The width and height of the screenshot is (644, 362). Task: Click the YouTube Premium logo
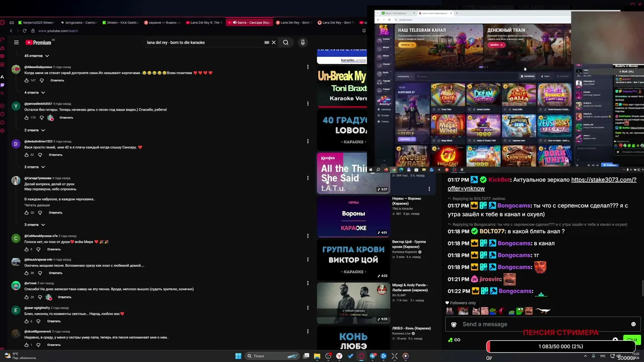click(x=39, y=43)
